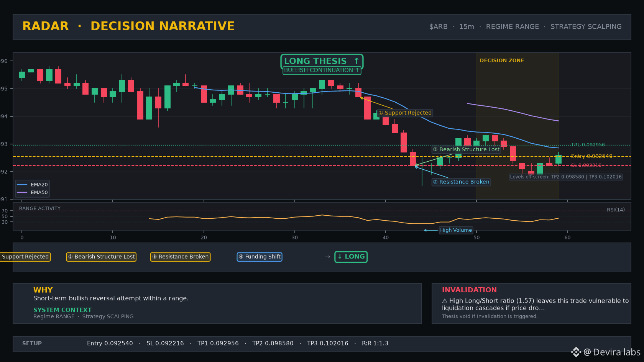
Task: Click the Bearish Structure Lost annotation on the chart
Action: [466, 149]
